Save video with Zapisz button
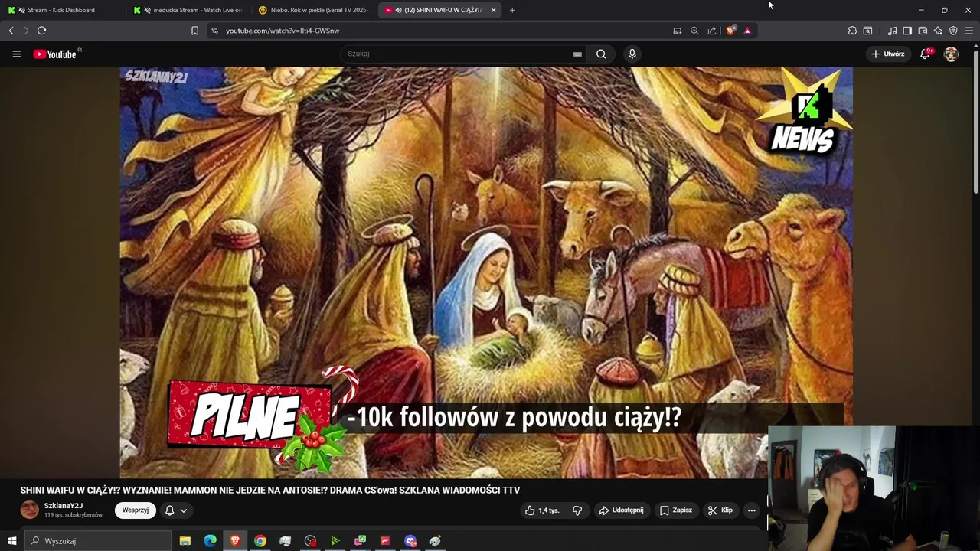980x551 pixels. [x=675, y=510]
